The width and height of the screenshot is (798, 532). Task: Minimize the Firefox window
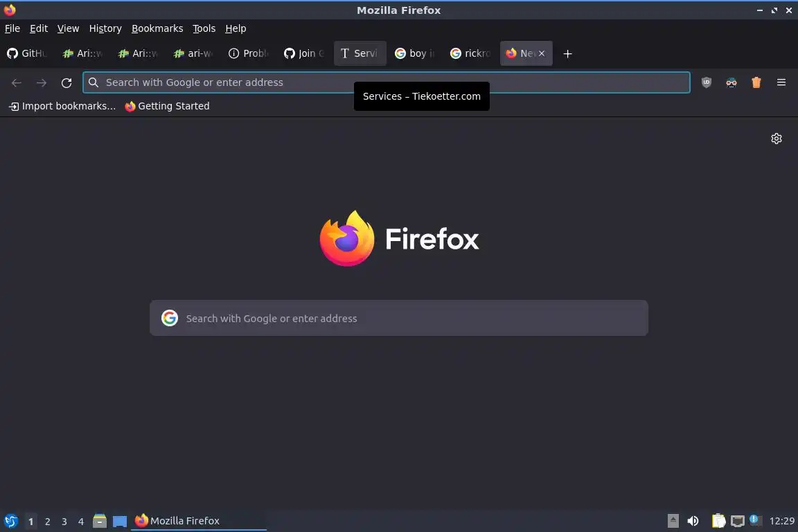pyautogui.click(x=759, y=10)
